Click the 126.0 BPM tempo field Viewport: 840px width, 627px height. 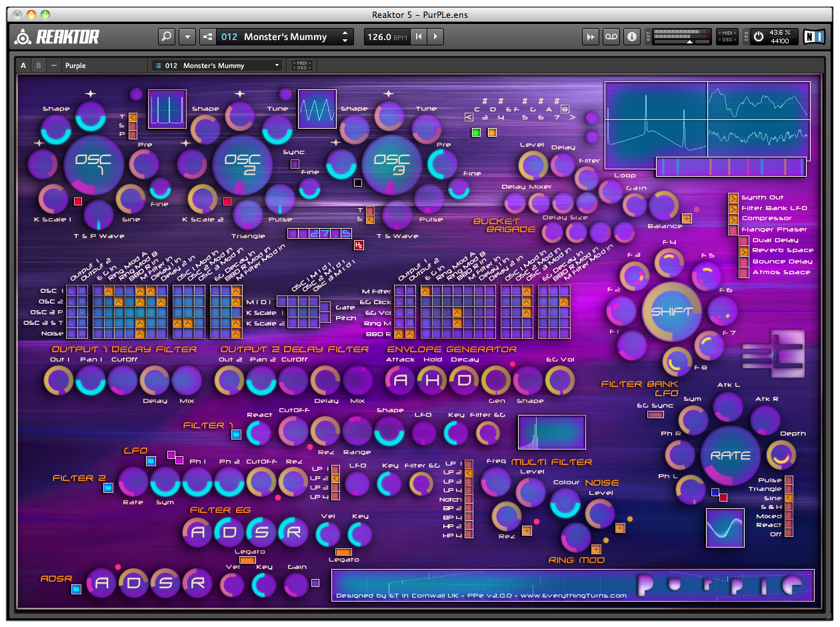click(x=386, y=37)
